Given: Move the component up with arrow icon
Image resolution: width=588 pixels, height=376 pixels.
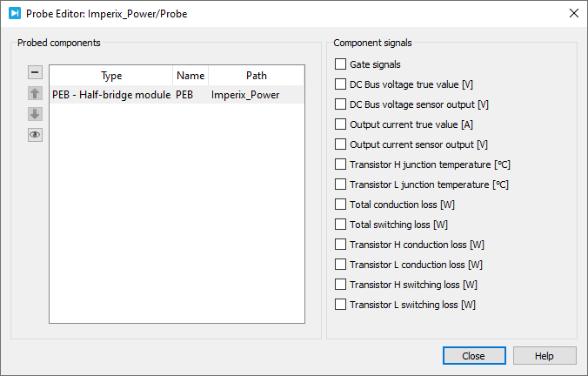Looking at the screenshot, I should (35, 93).
